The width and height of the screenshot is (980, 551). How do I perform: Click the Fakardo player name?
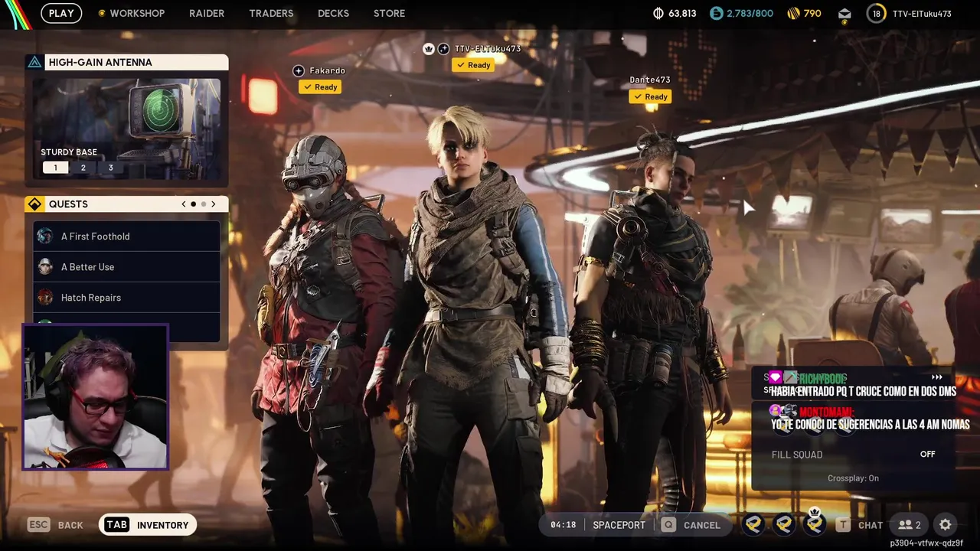pos(327,70)
